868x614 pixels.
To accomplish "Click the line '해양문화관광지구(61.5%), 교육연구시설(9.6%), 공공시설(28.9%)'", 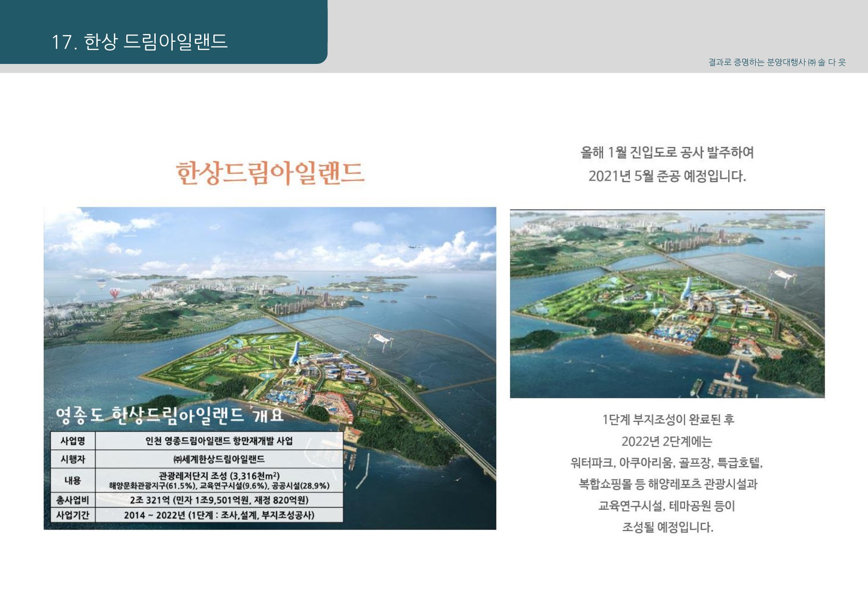I will tap(219, 486).
